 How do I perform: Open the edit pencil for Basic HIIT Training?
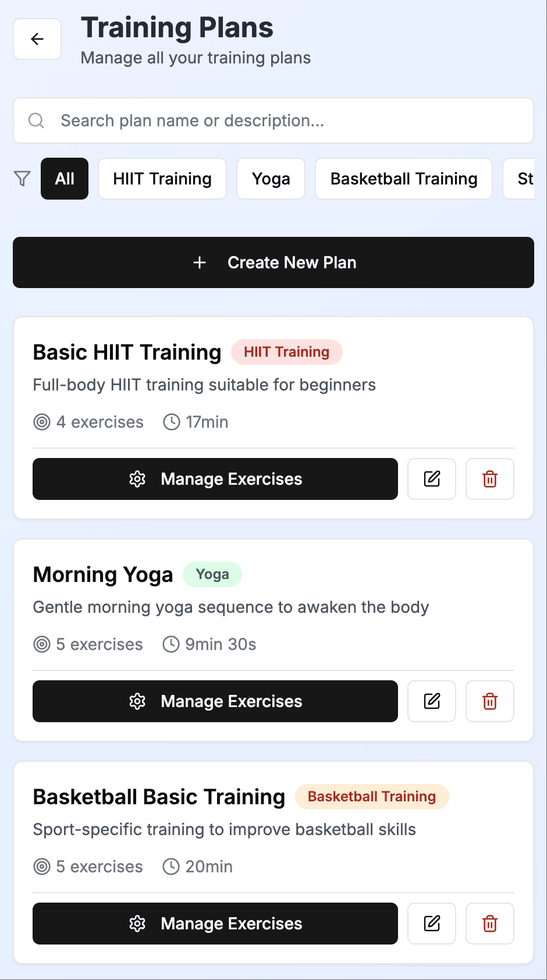click(x=431, y=479)
